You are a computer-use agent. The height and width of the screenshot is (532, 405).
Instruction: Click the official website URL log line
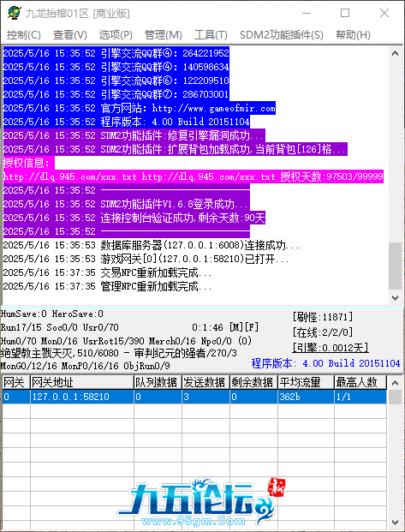pos(139,108)
